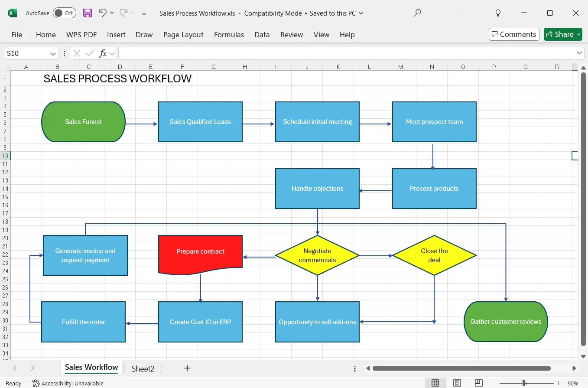Click the Comments button
The height and width of the screenshot is (388, 588).
(x=514, y=34)
